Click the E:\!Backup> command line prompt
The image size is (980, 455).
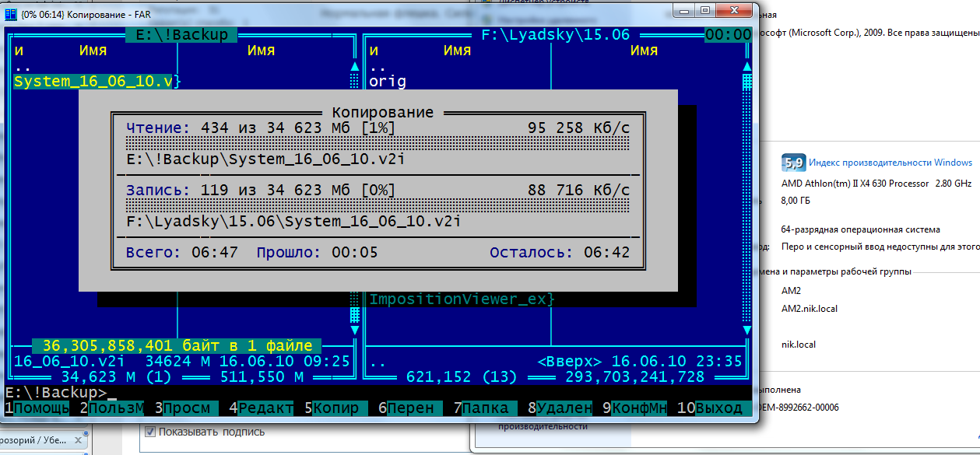[56, 393]
